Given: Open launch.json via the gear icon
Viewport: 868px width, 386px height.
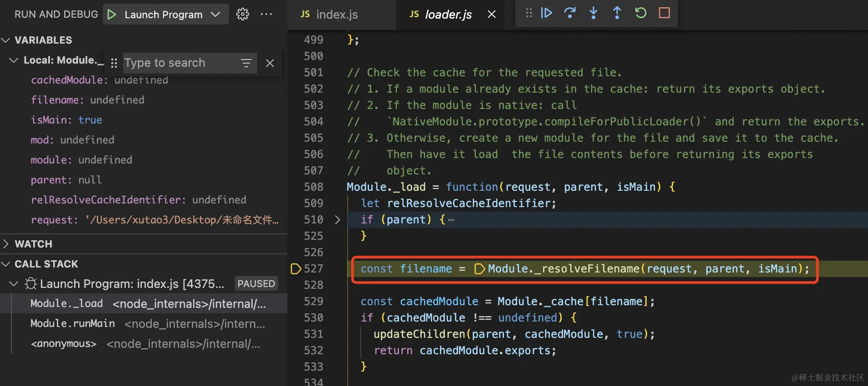Looking at the screenshot, I should 243,15.
